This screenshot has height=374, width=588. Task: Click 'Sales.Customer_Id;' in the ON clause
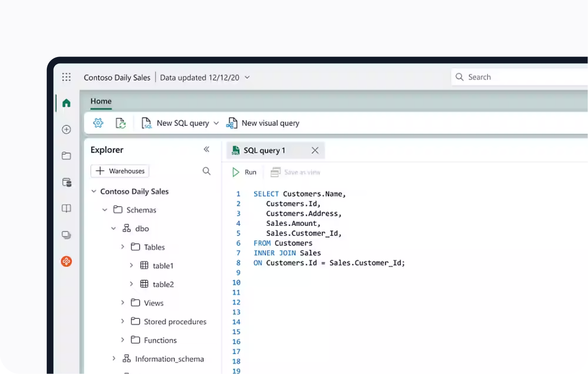point(367,263)
